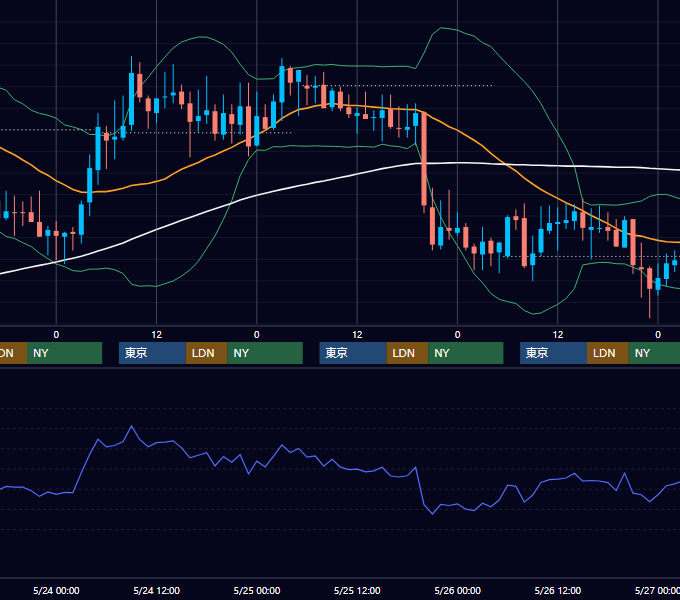Click the '5/24 12:00' time axis label

pos(157,590)
